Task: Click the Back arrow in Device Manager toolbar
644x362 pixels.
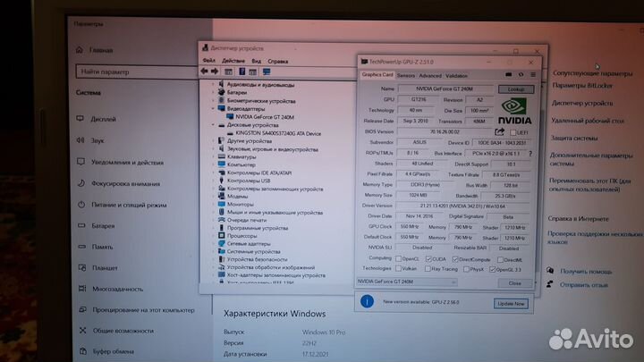Action: (204, 72)
